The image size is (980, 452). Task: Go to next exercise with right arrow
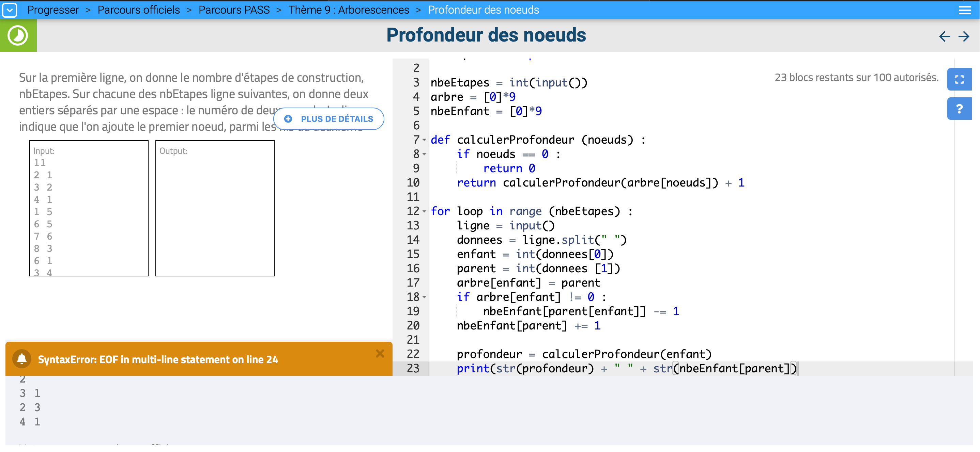click(x=964, y=36)
